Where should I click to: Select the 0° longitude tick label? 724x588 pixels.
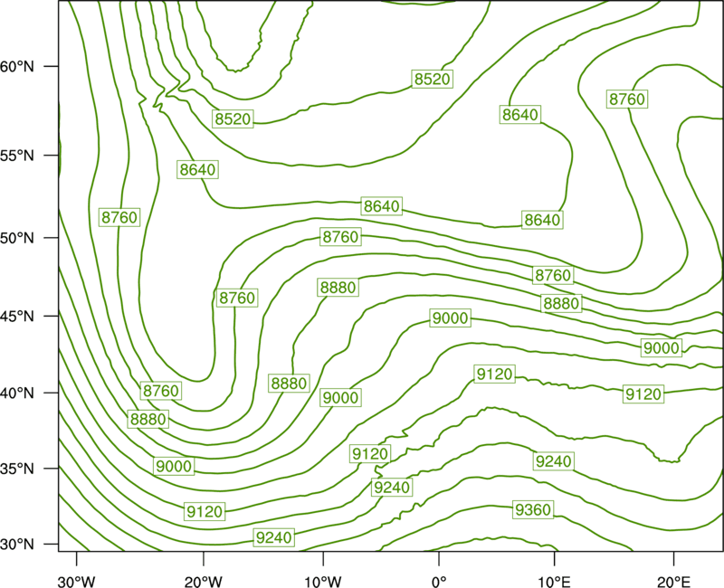coord(439,582)
